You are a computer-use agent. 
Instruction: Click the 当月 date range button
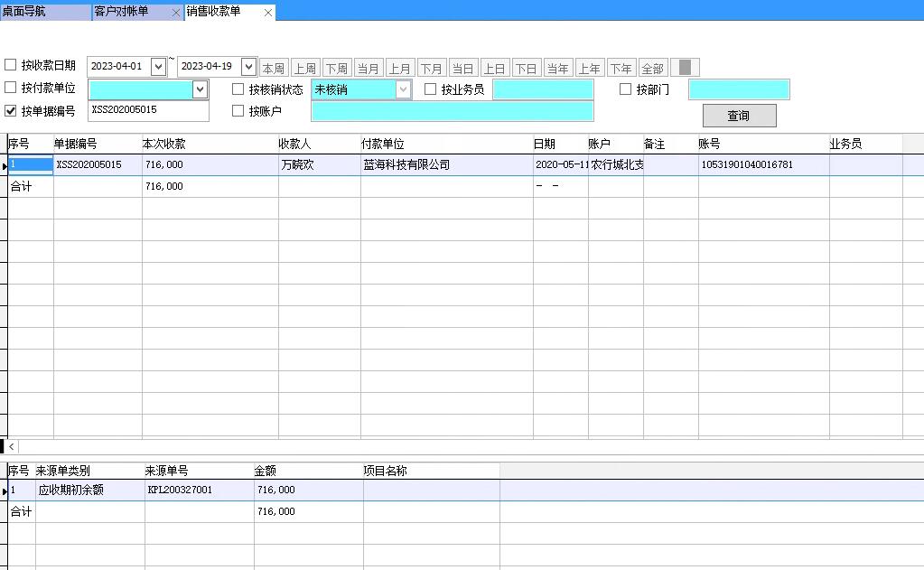click(x=368, y=66)
